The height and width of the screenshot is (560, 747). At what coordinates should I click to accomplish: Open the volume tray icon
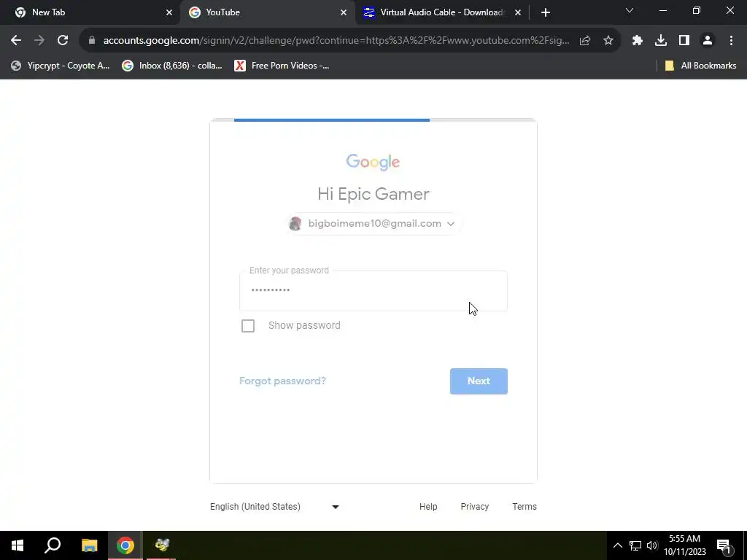[652, 545]
